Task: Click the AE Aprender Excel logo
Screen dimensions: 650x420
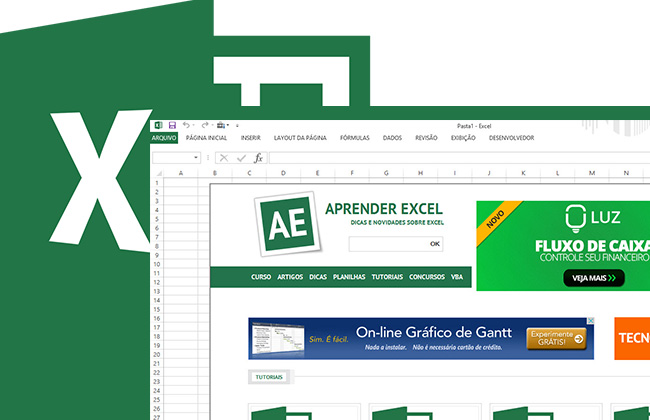Action: [288, 223]
